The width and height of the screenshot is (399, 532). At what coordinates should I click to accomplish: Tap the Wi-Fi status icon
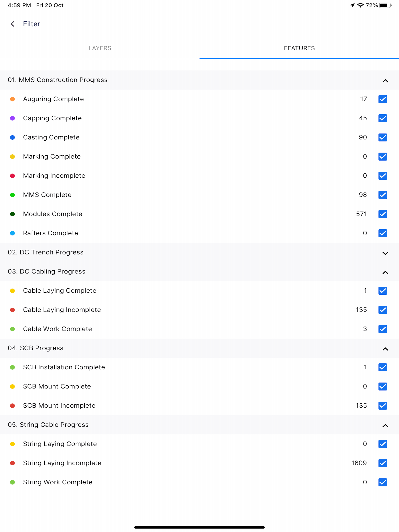(360, 5)
